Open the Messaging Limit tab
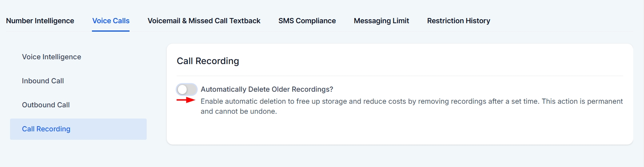Viewport: 644px width, 167px height. (x=381, y=21)
